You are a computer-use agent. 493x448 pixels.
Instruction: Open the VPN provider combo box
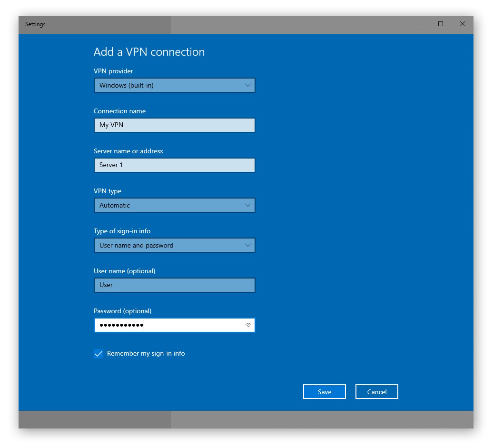tap(174, 85)
